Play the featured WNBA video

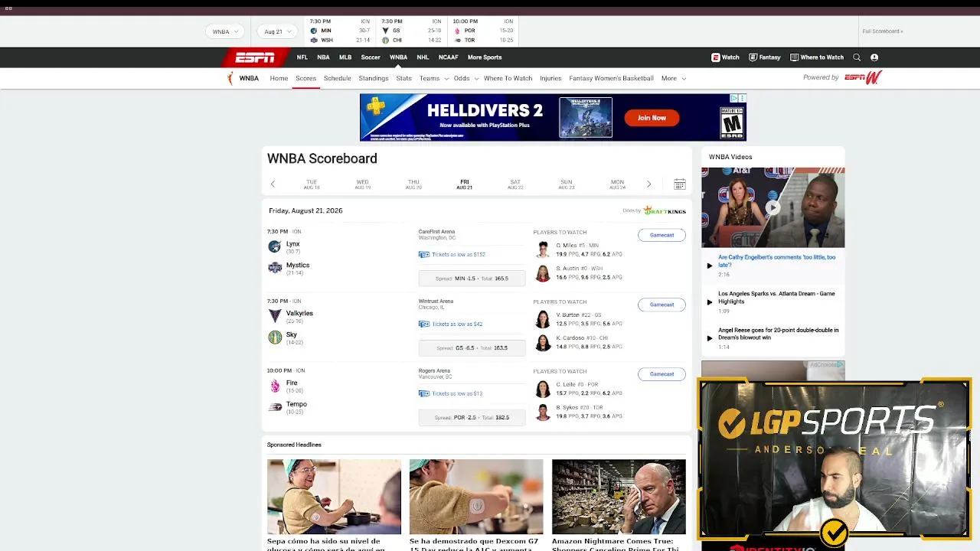(773, 207)
